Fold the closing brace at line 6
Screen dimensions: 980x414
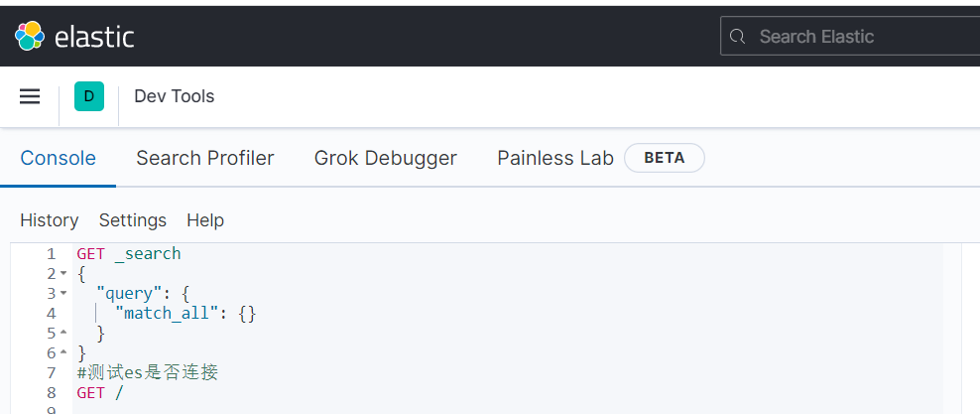(x=63, y=352)
